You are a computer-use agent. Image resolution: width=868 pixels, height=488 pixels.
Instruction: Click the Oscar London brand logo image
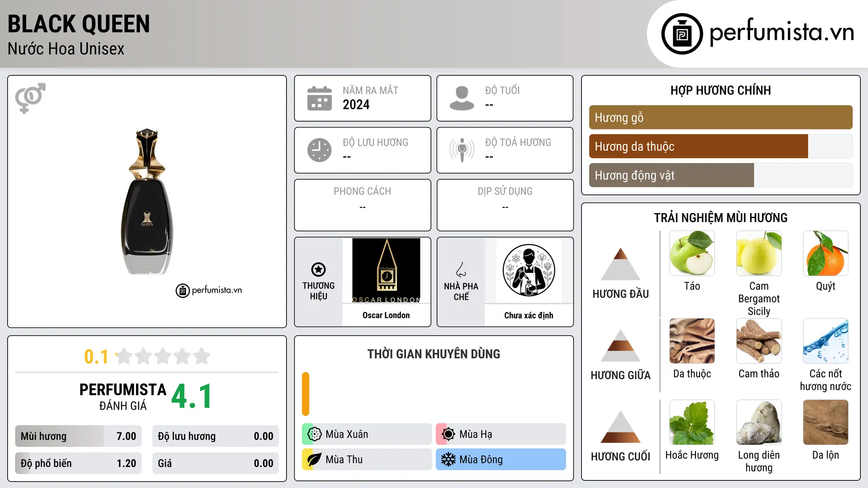point(386,270)
